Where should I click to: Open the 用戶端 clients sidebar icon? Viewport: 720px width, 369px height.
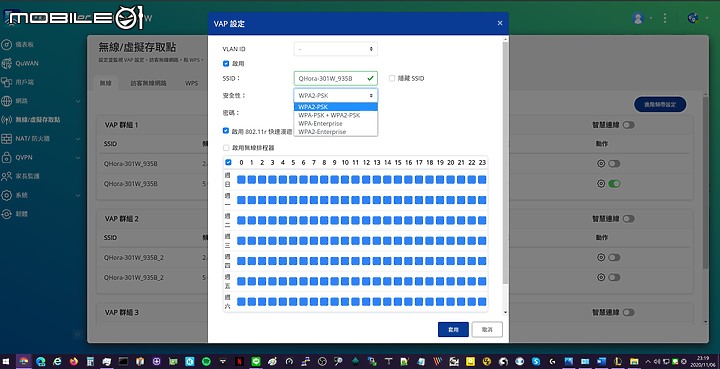coord(6,82)
